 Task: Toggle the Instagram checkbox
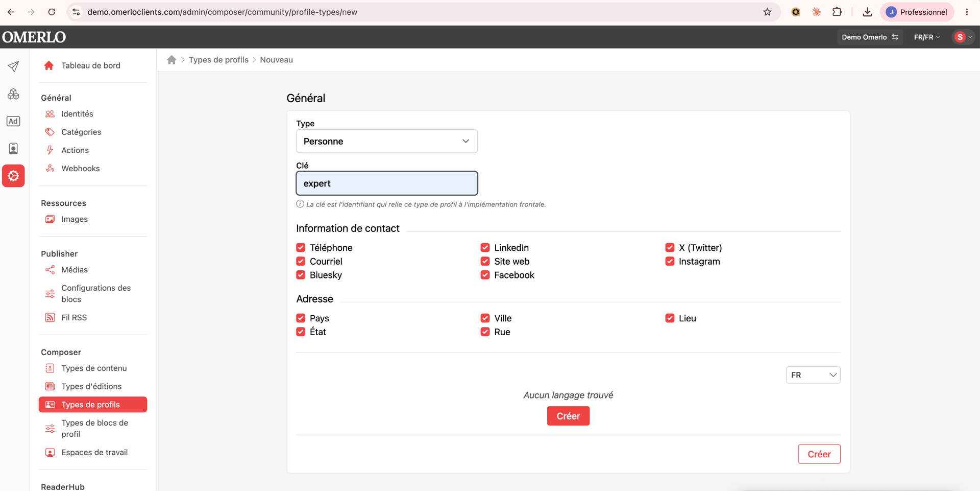(x=670, y=261)
